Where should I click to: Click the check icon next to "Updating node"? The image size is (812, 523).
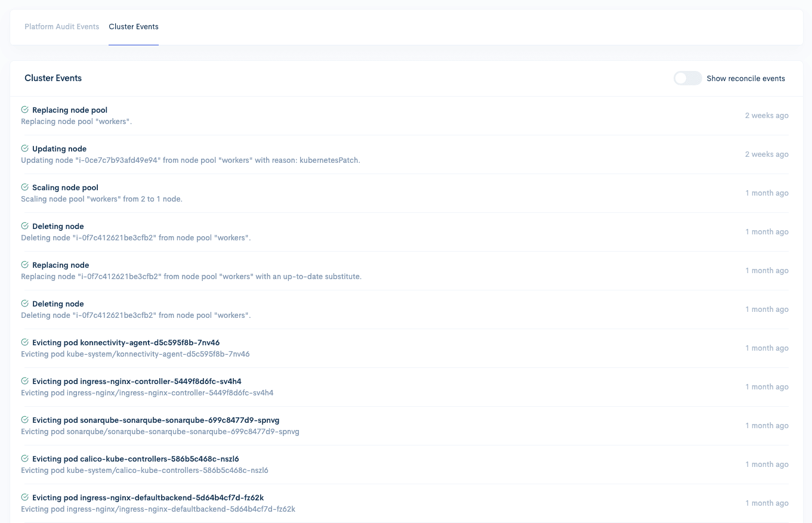pyautogui.click(x=24, y=148)
